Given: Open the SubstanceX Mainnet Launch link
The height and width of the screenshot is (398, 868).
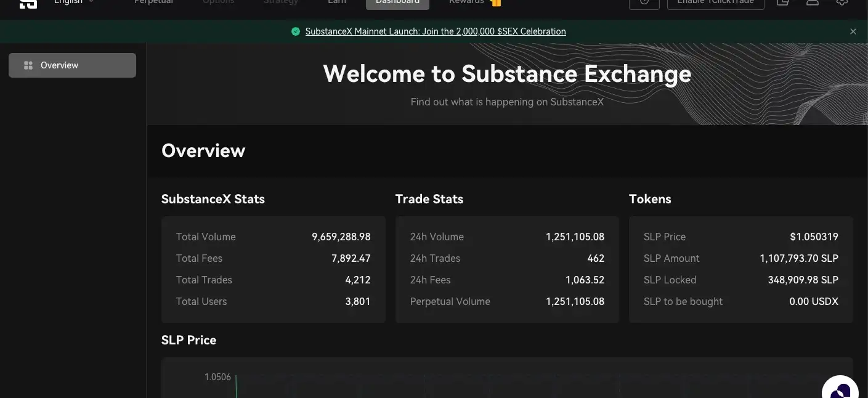Looking at the screenshot, I should coord(435,31).
